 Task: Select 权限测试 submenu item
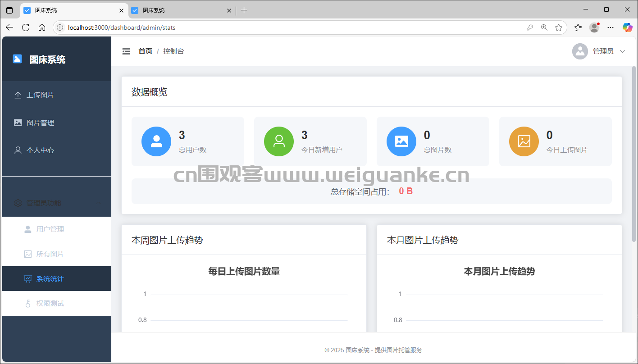tap(57, 304)
